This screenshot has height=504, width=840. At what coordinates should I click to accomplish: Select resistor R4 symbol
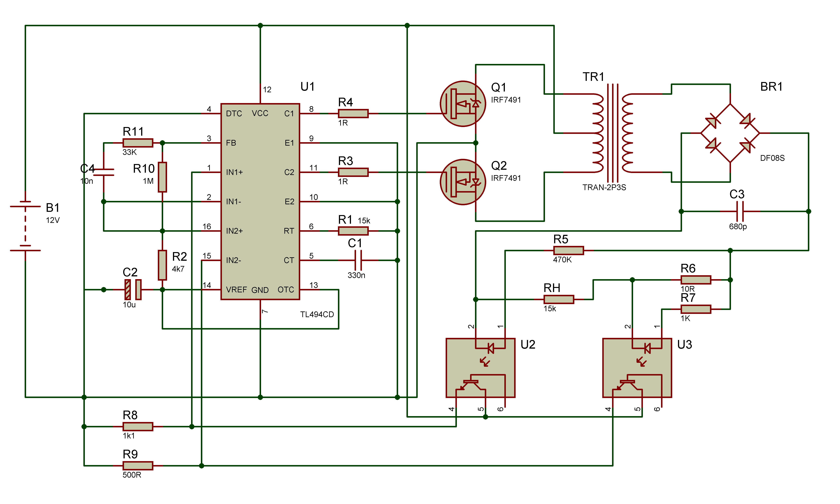(x=353, y=113)
